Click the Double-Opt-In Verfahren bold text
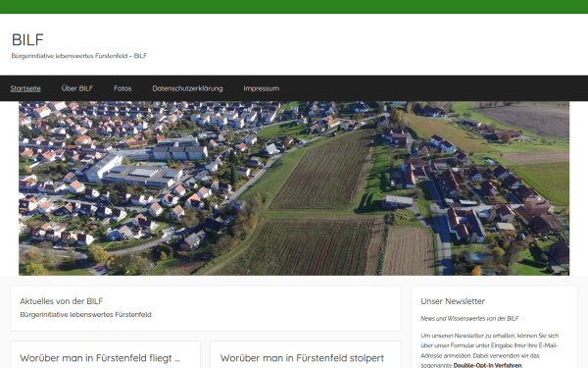 pos(487,365)
